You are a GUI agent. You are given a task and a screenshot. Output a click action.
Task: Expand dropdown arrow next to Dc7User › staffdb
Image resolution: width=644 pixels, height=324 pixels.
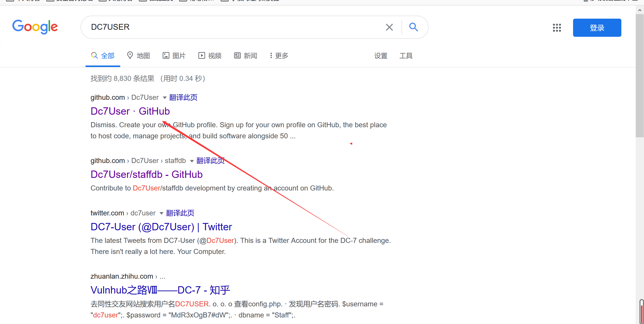point(192,161)
